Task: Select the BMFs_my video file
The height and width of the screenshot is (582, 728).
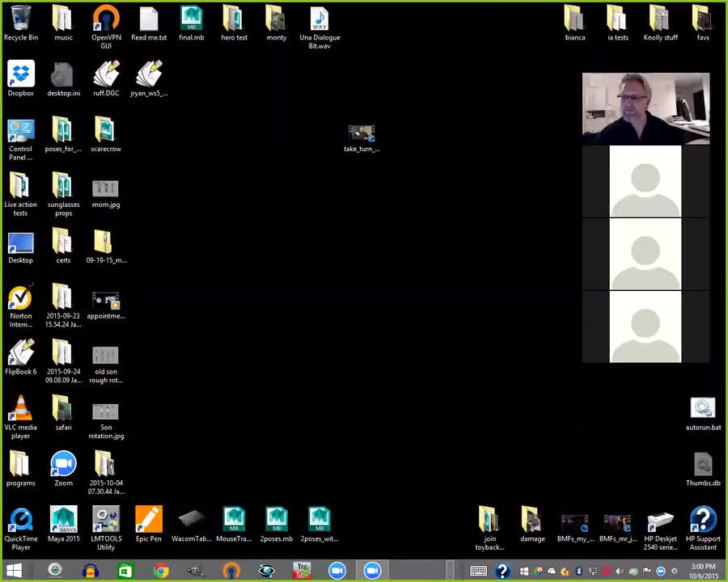Action: tap(575, 528)
